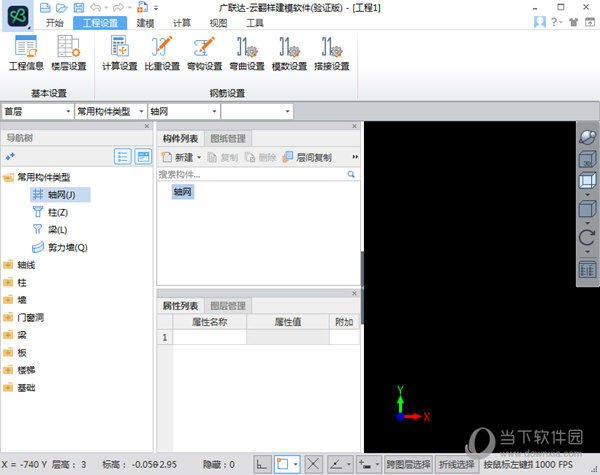Screen dimensions: 600x475
Task: Open 工程信息 settings
Action: click(26, 53)
